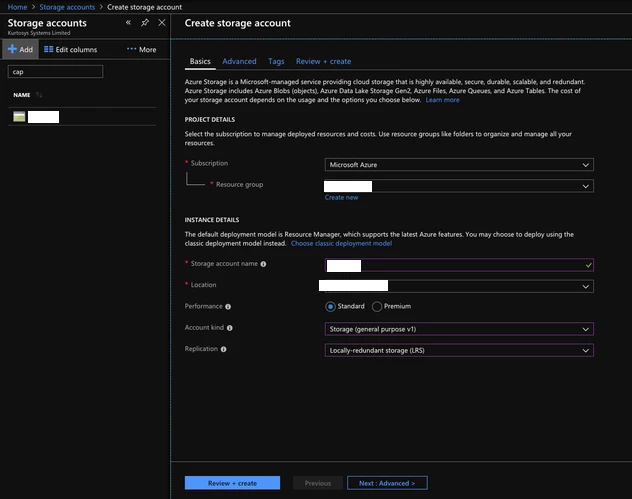The width and height of the screenshot is (632, 499).
Task: Switch to the Tags tab
Action: click(276, 61)
